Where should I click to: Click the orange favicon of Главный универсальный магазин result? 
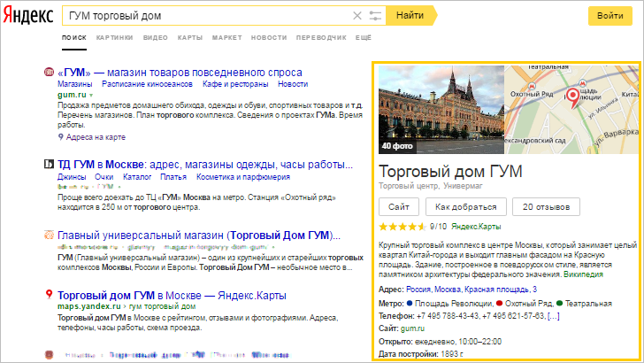49,236
